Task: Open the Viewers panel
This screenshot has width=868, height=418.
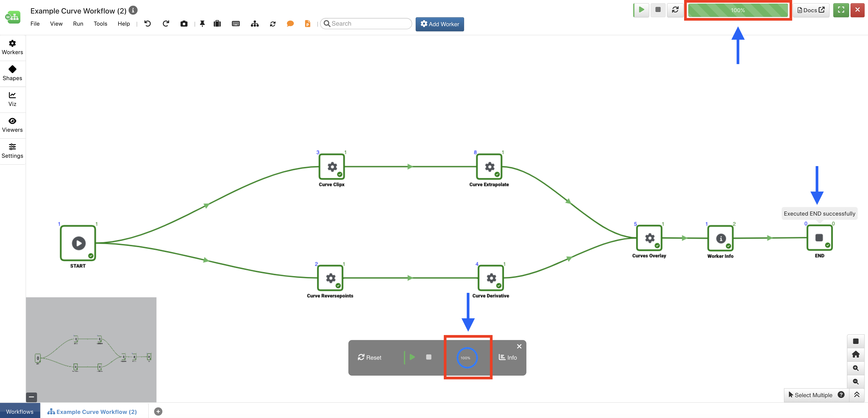Action: [12, 125]
